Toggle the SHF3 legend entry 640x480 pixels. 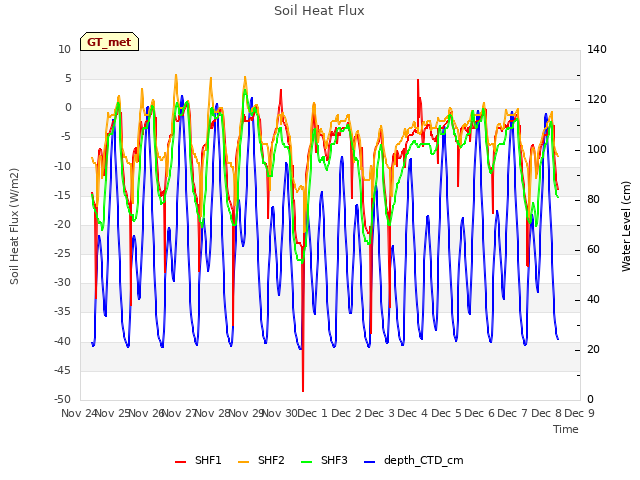(x=324, y=460)
